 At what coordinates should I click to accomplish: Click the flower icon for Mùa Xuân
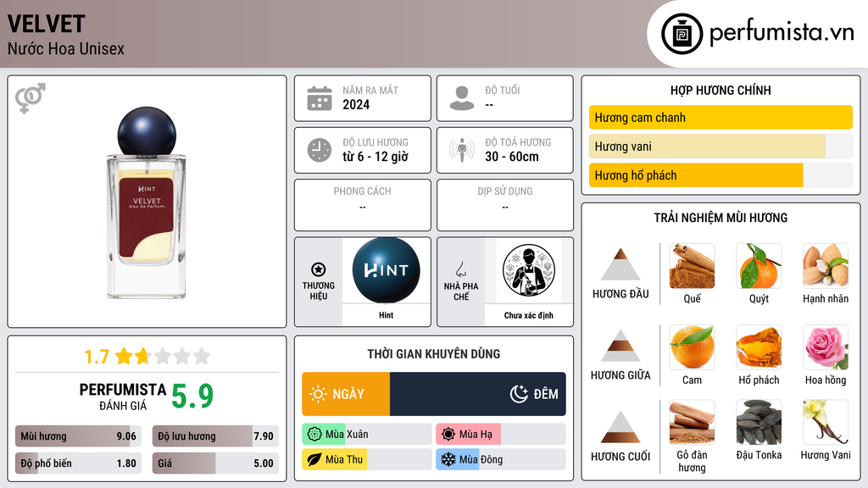[314, 435]
